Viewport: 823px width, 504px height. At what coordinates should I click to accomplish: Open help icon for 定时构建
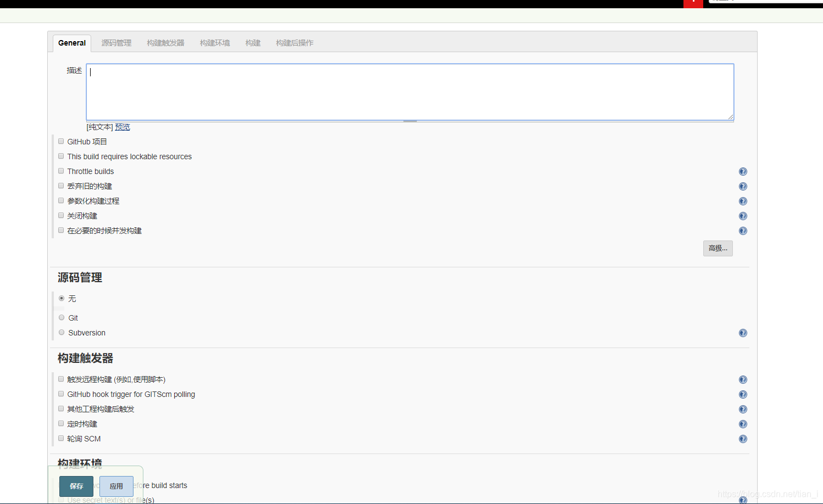click(743, 424)
